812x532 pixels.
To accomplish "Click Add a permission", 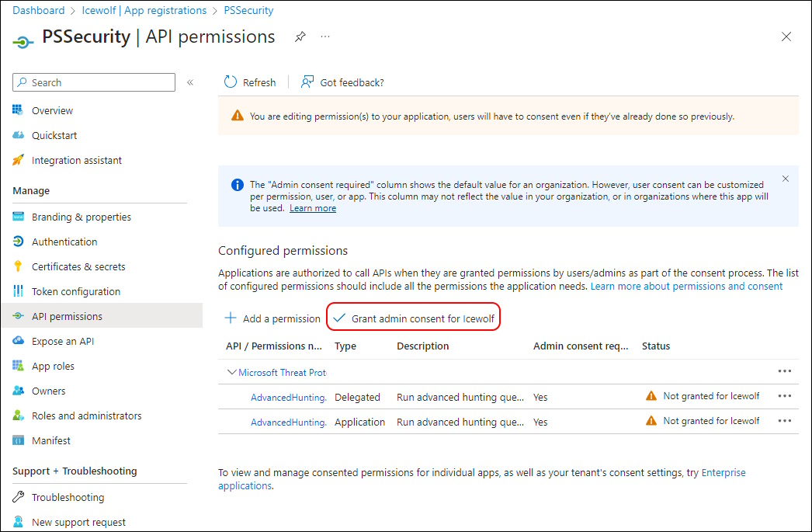I will click(272, 318).
